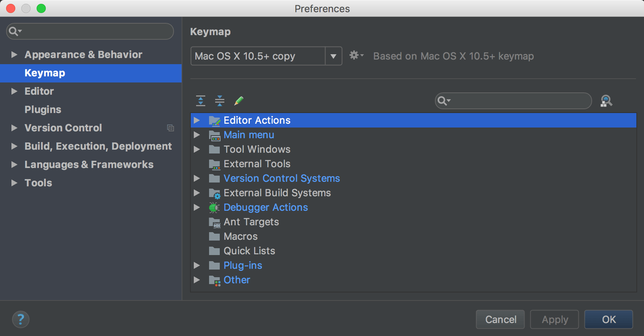Expand the Appearance & Behavior section

click(x=14, y=55)
